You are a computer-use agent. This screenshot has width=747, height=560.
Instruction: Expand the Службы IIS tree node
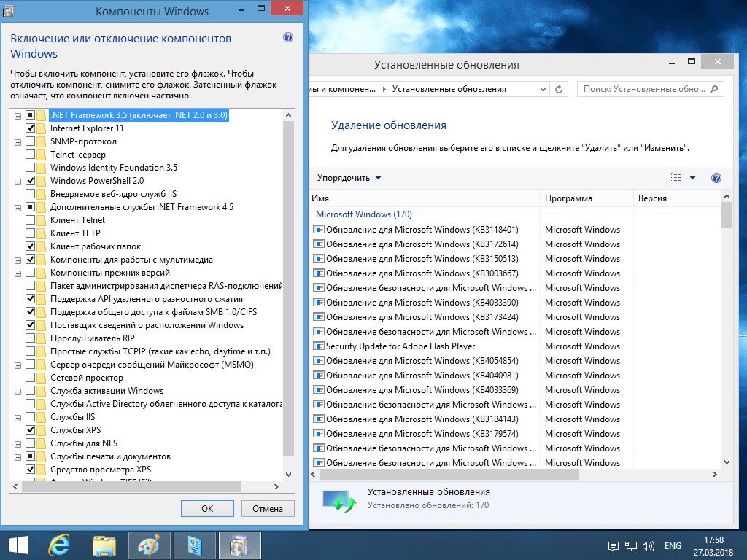tap(18, 417)
